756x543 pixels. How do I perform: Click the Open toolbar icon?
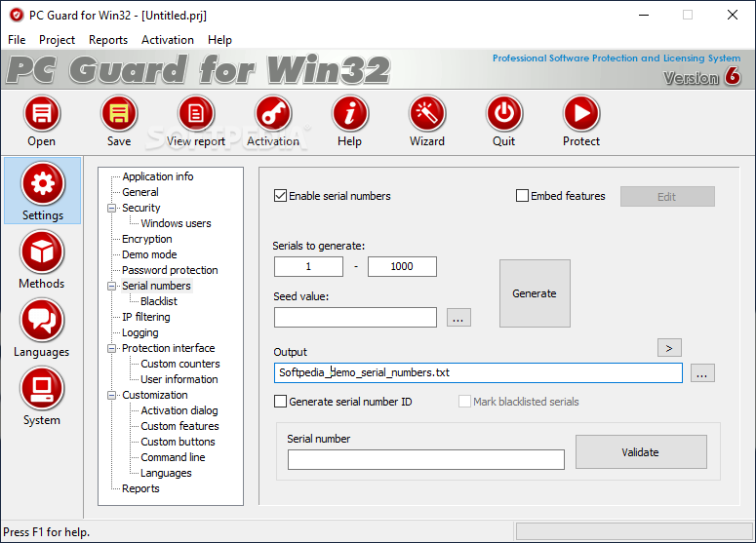pyautogui.click(x=42, y=114)
